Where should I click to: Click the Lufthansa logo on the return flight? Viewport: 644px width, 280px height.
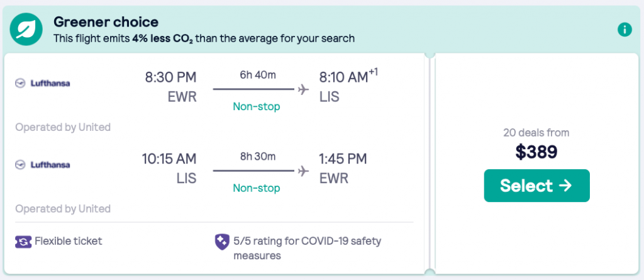point(43,165)
